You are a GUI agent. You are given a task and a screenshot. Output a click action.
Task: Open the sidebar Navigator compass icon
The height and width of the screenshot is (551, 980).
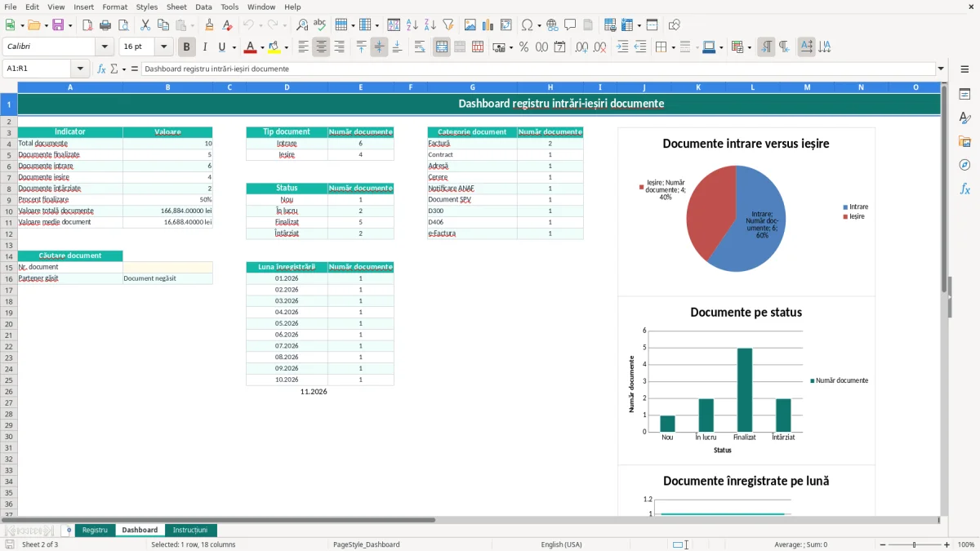964,166
